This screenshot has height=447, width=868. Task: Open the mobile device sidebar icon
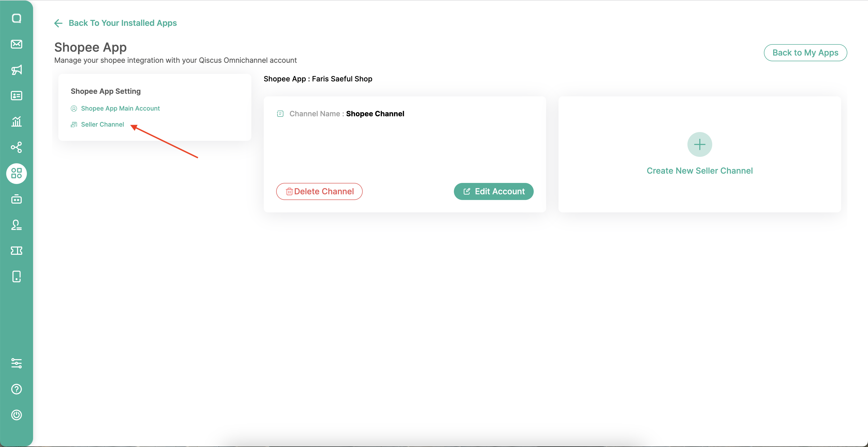(17, 276)
